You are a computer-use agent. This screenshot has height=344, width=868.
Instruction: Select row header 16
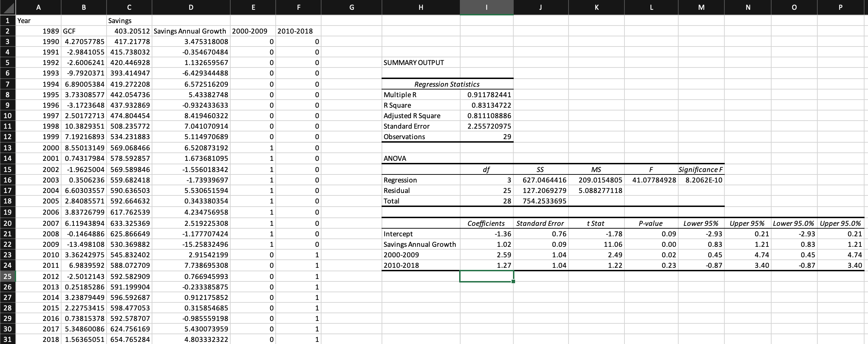[x=8, y=180]
